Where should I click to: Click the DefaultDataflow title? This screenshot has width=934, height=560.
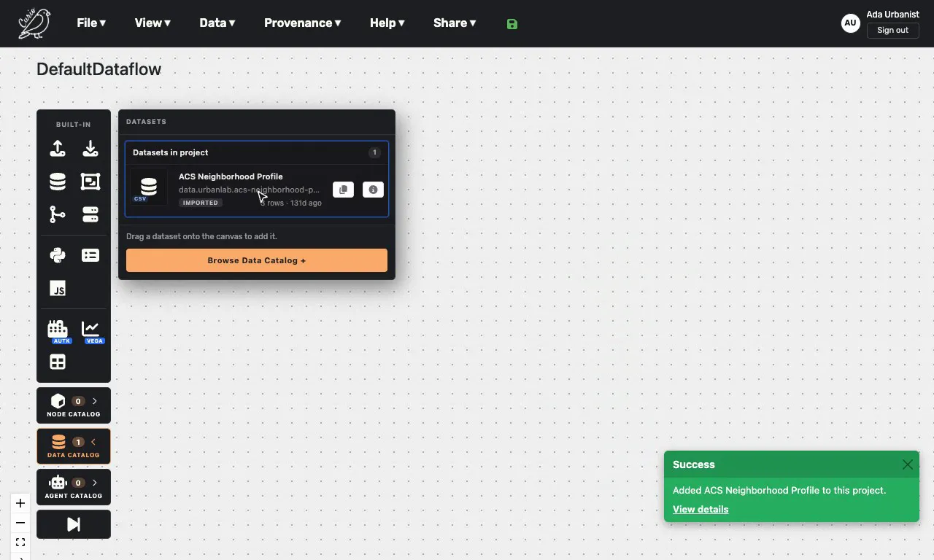(99, 69)
